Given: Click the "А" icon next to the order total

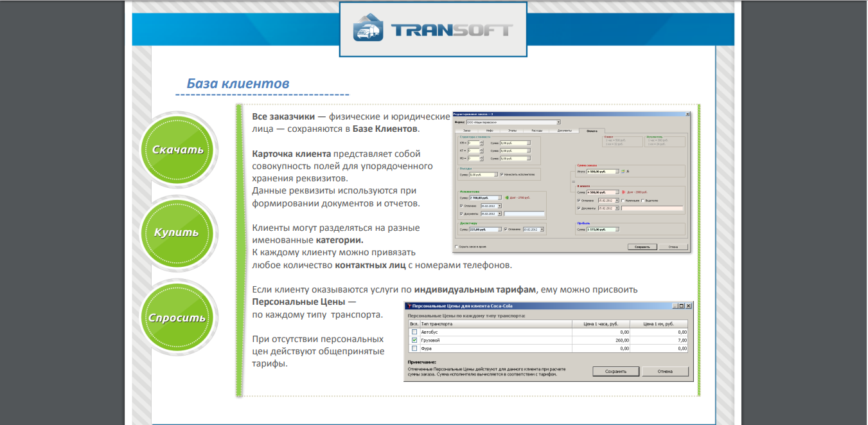Looking at the screenshot, I should pyautogui.click(x=627, y=172).
